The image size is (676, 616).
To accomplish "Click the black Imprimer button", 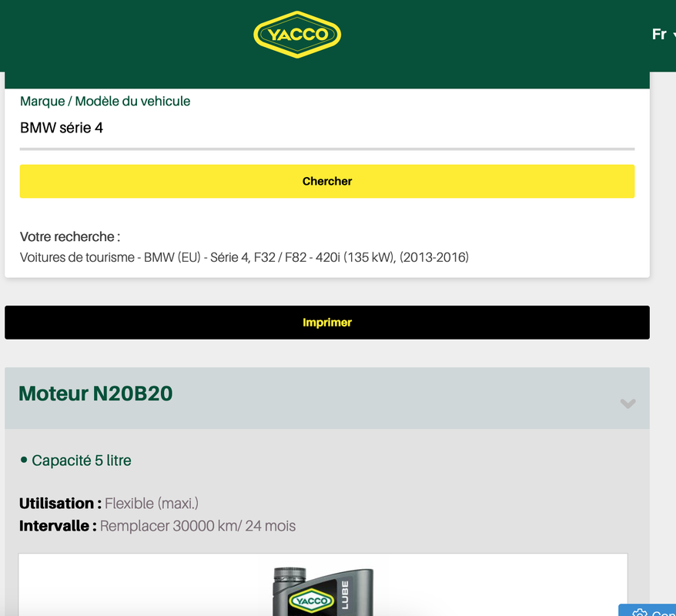I will click(326, 323).
